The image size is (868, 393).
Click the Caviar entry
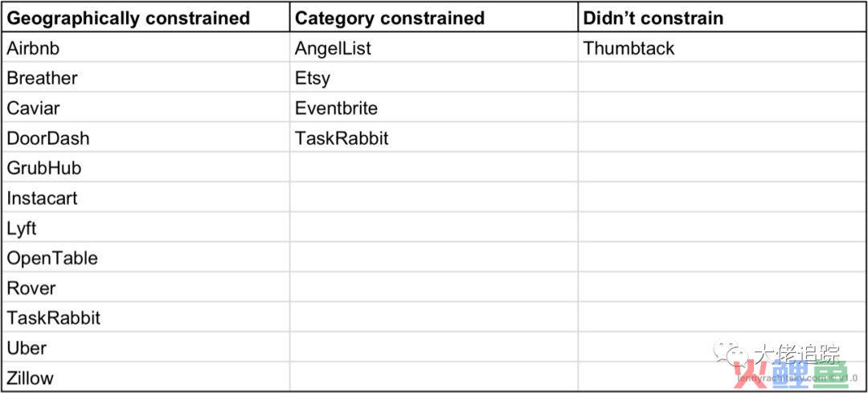145,108
